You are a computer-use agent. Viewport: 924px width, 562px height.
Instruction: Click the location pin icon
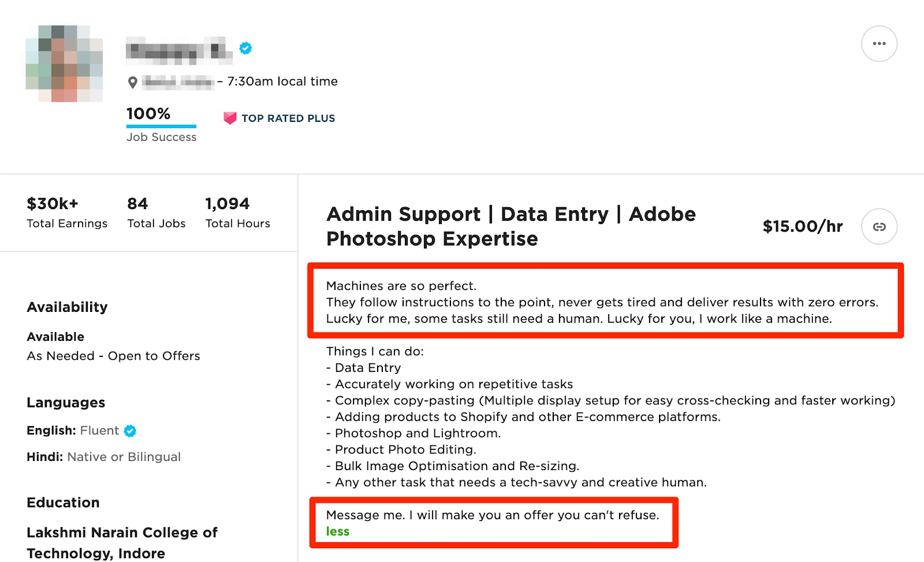point(133,83)
